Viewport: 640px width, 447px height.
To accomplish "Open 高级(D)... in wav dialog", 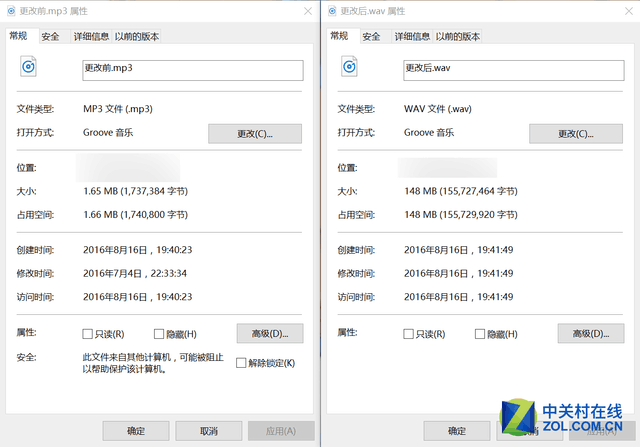I will tap(591, 334).
